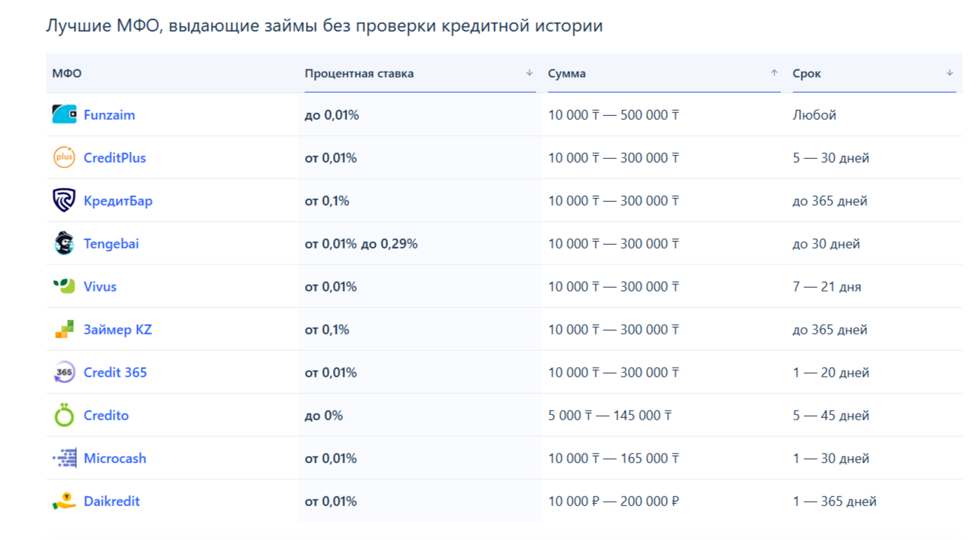Click the Credito green ring logo

(64, 415)
